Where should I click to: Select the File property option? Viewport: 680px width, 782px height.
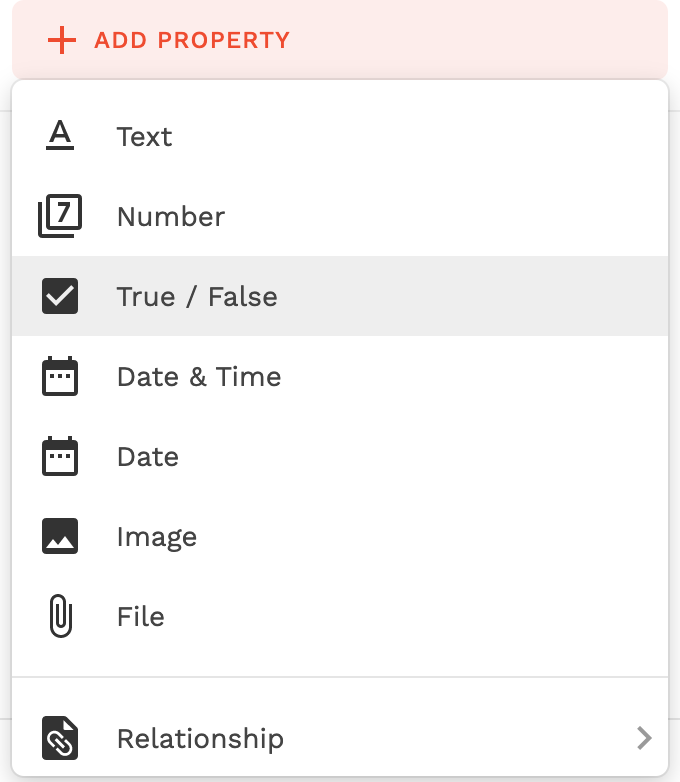340,616
